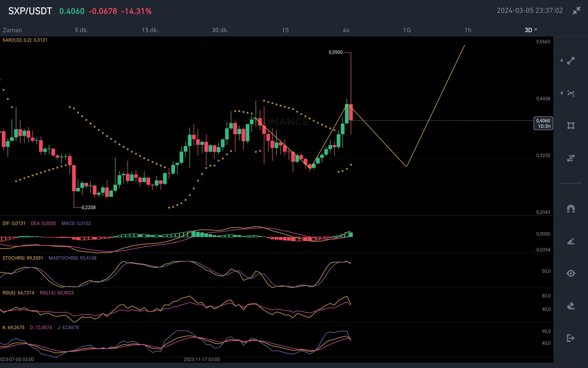The height and width of the screenshot is (368, 588).
Task: Open the Fibonacci levels tool
Action: tap(571, 158)
